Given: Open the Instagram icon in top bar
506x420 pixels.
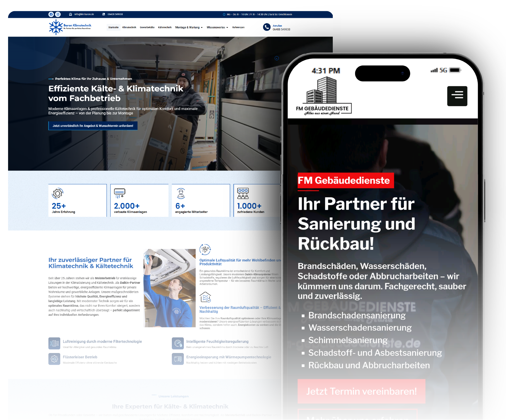Looking at the screenshot, I should click(x=58, y=14).
